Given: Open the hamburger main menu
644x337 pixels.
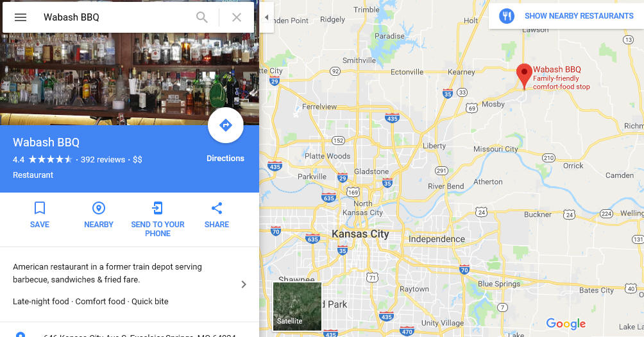Looking at the screenshot, I should pyautogui.click(x=21, y=17).
